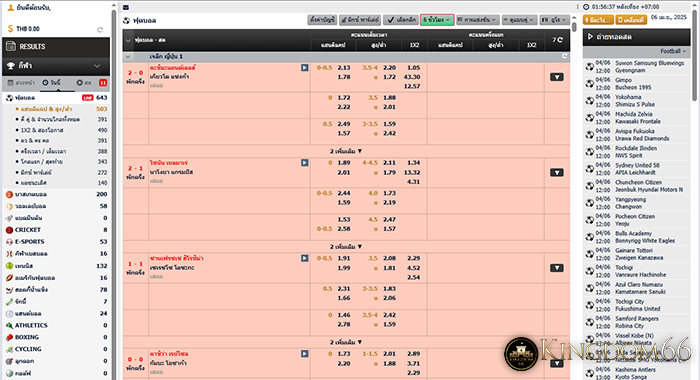The width and height of the screenshot is (700, 380).
Task: Switch to the calendar-icon early tab
Action: click(x=22, y=83)
